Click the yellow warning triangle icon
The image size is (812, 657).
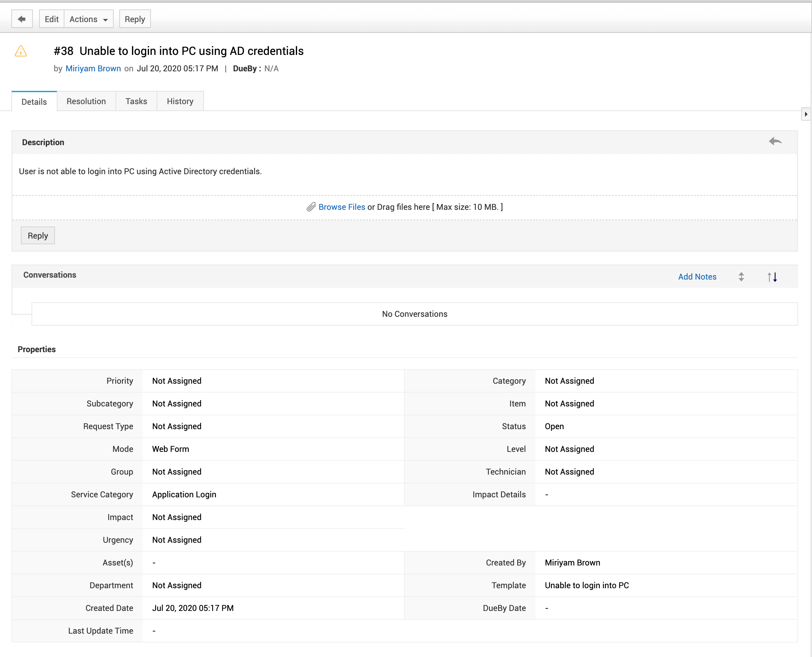pyautogui.click(x=21, y=51)
